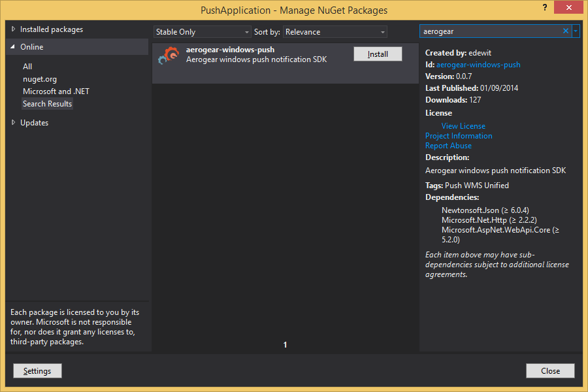This screenshot has height=392, width=588.
Task: Open the NuGet Settings dialog
Action: point(37,370)
